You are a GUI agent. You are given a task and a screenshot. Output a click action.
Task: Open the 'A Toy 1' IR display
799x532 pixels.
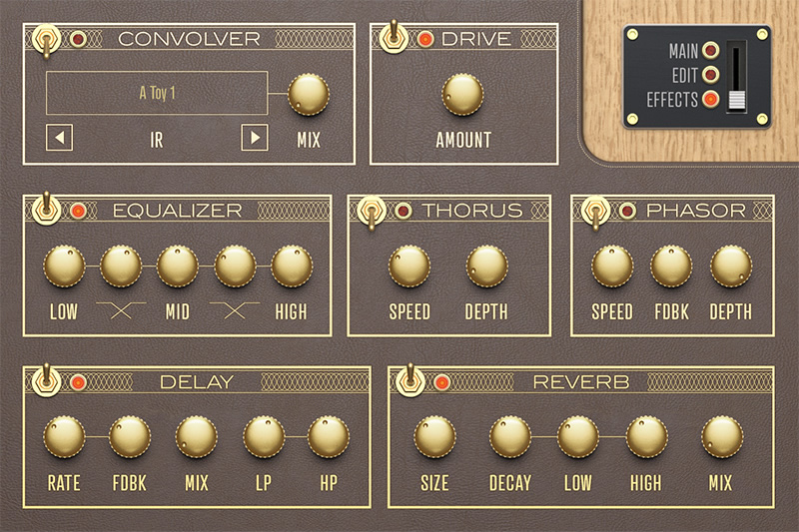(157, 93)
